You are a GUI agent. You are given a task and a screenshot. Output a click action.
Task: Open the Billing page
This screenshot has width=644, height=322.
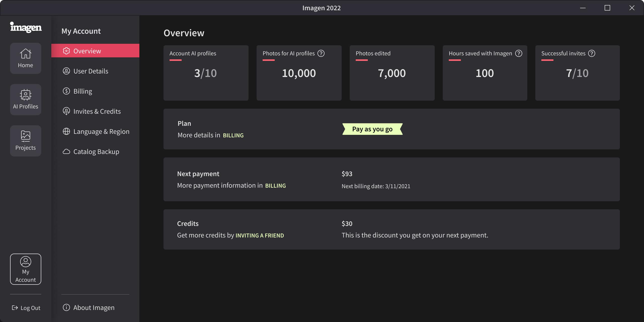(x=83, y=91)
